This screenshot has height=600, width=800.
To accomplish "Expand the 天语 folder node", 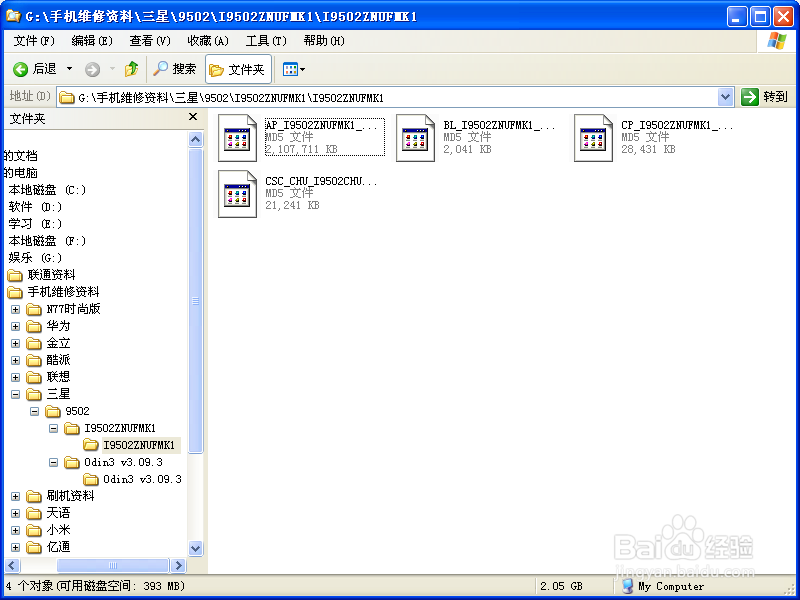I will (x=15, y=513).
